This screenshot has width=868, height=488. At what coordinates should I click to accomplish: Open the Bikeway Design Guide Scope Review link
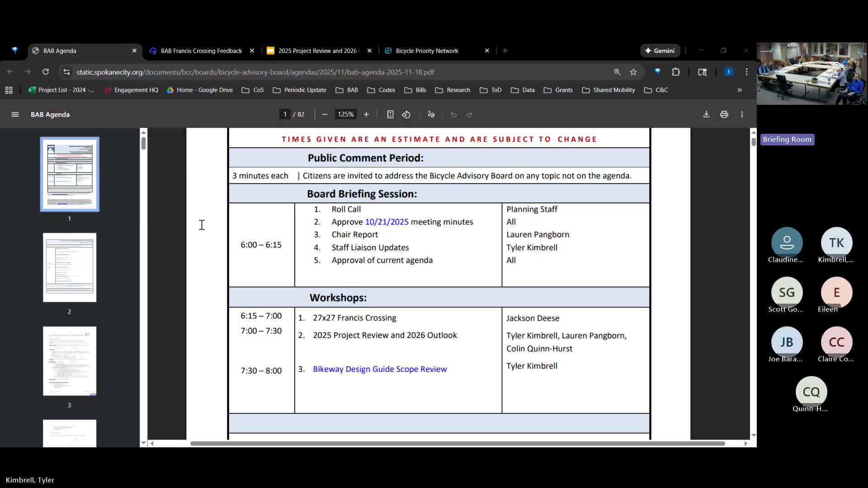coord(379,369)
